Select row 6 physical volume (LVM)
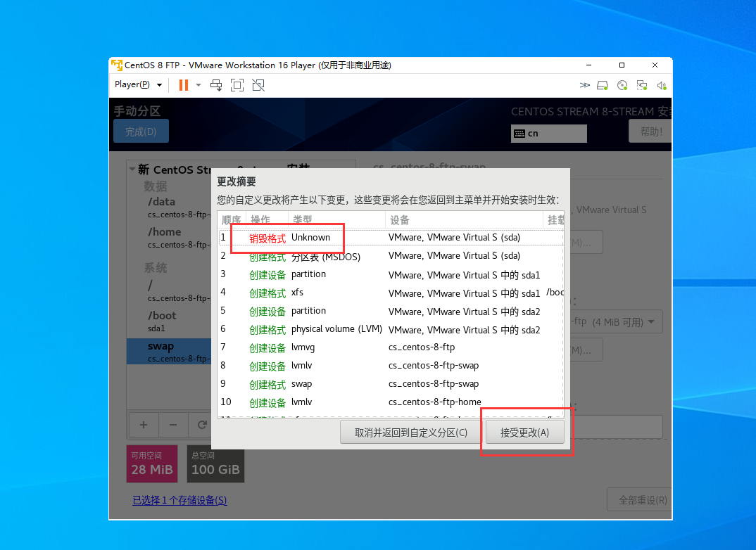Viewport: 756px width, 550px height. pyautogui.click(x=391, y=329)
